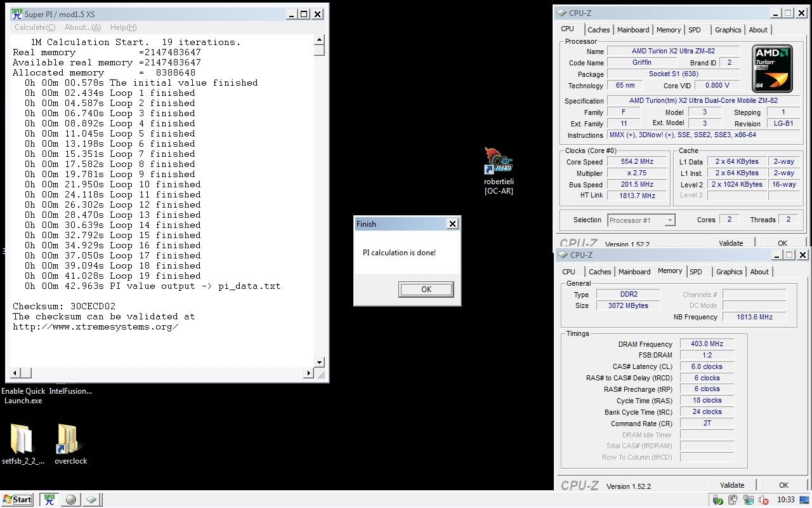Image resolution: width=812 pixels, height=508 pixels.
Task: Click the NB Frequency value 1813.6 MHz
Action: pos(754,317)
